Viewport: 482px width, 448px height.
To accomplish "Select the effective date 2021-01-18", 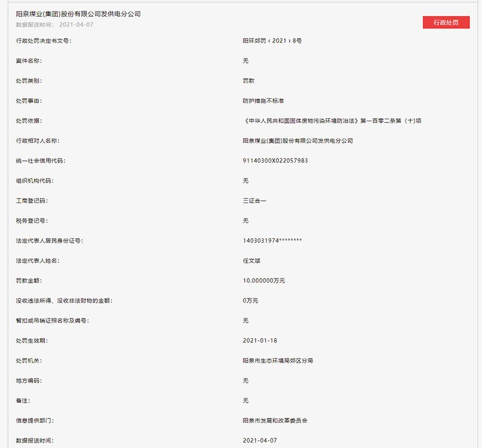I will click(260, 341).
